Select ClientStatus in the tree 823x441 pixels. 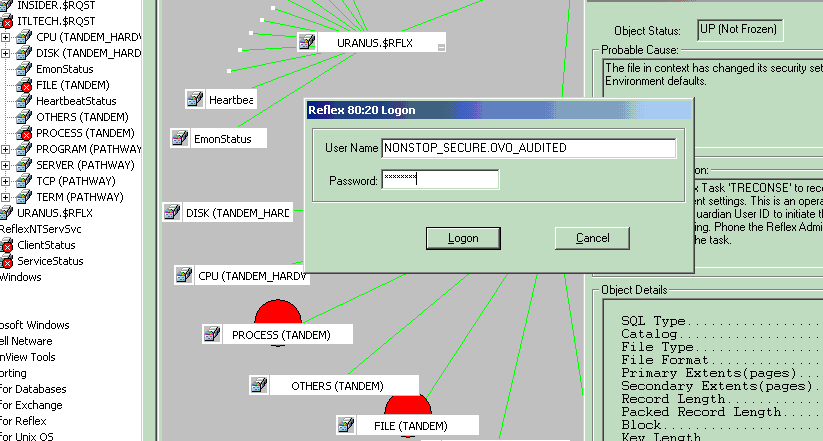(46, 245)
